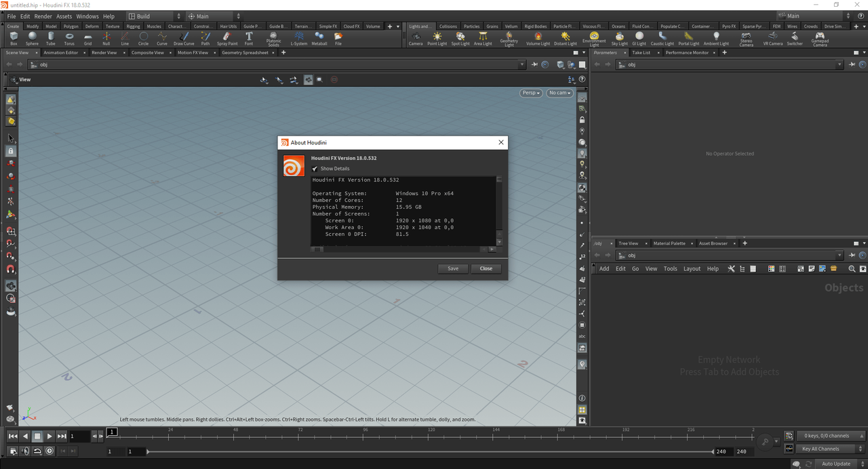Open the No cam camera dropdown

(559, 93)
